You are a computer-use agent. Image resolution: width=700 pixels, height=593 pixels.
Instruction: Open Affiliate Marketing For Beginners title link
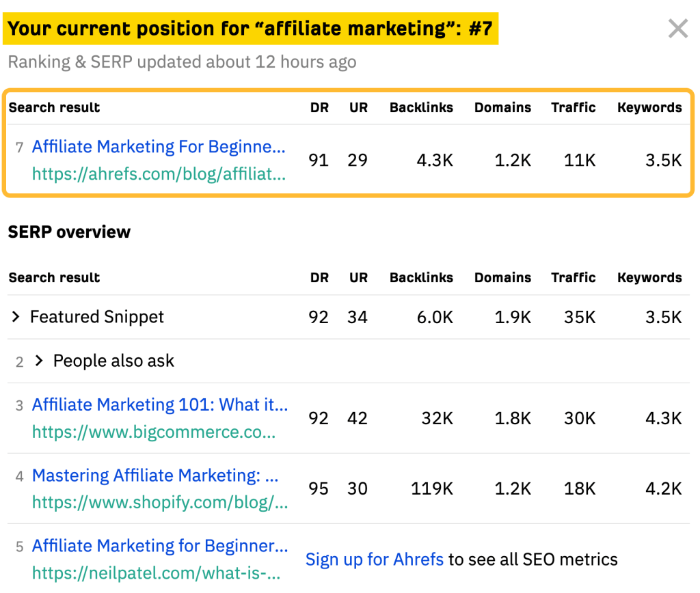click(x=159, y=147)
